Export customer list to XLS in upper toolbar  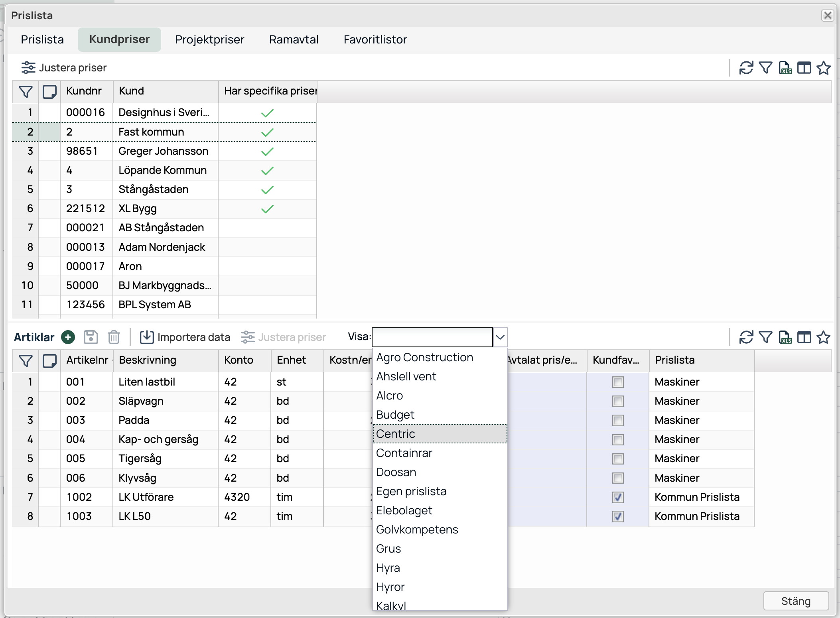(785, 68)
